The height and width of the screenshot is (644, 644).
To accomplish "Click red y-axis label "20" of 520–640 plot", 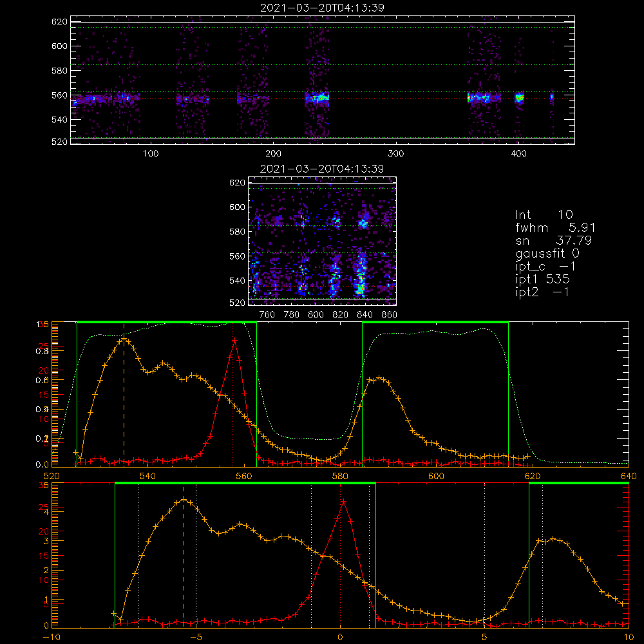I will pyautogui.click(x=43, y=370).
